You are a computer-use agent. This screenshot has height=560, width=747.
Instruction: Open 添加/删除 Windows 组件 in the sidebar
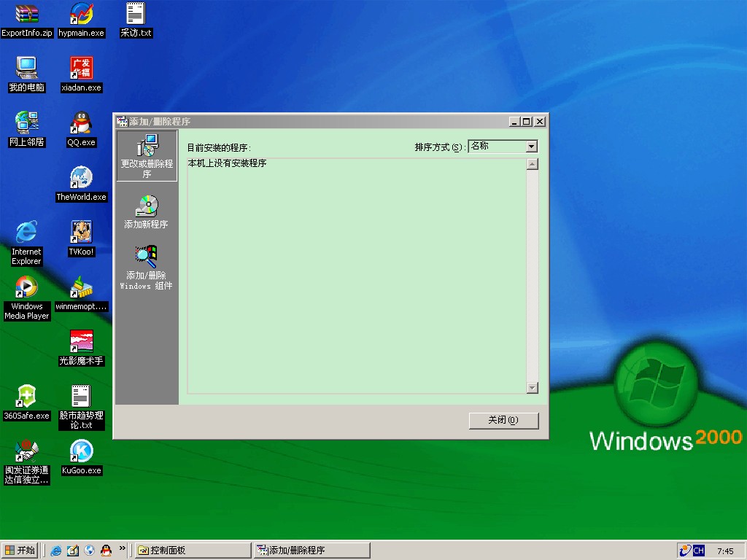[146, 267]
